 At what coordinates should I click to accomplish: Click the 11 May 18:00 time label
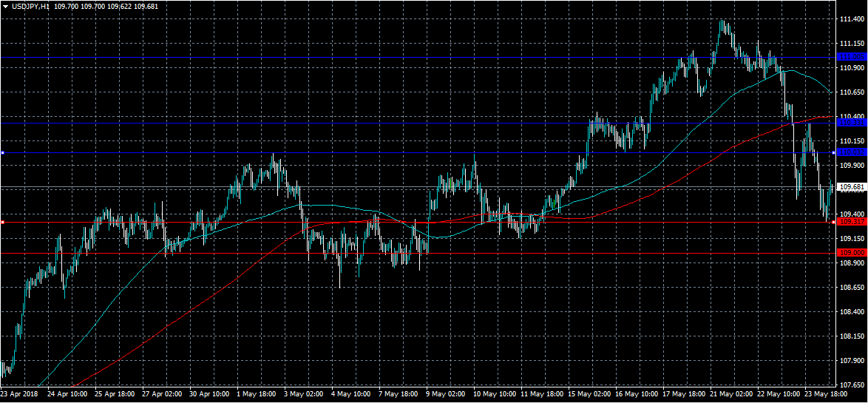[541, 394]
